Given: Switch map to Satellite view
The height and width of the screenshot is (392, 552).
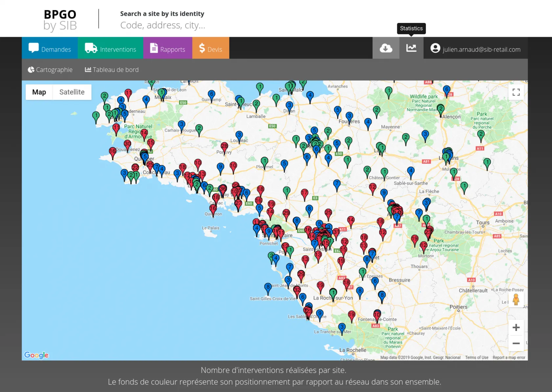Looking at the screenshot, I should (72, 92).
